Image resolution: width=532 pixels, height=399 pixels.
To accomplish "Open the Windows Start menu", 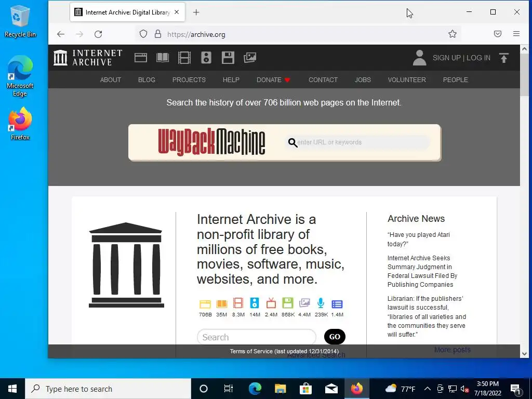I will click(12, 389).
